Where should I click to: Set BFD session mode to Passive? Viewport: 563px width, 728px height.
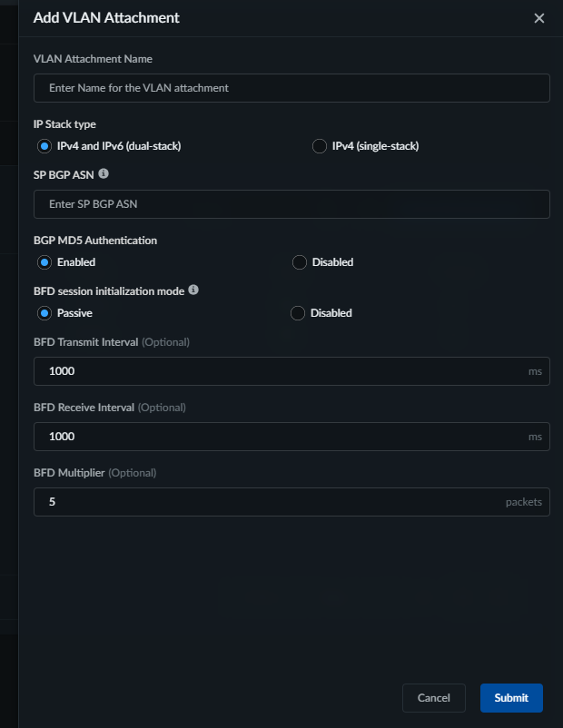click(x=44, y=313)
